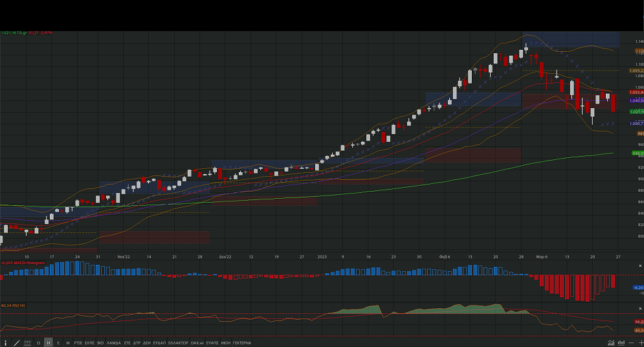Load the ΔΕΗ symbol shortcut
This screenshot has height=347, width=644.
click(x=147, y=343)
